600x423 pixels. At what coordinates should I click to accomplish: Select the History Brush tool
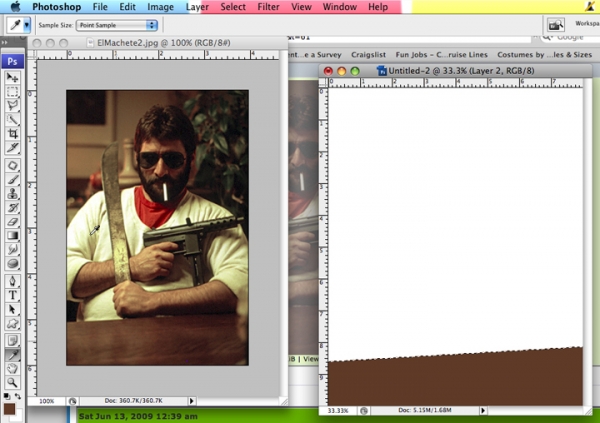(x=12, y=207)
